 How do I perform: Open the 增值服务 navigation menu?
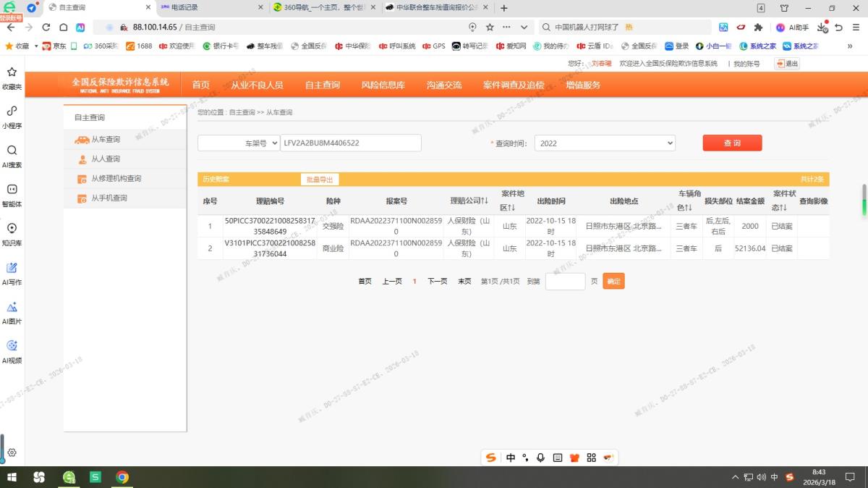[x=583, y=85]
